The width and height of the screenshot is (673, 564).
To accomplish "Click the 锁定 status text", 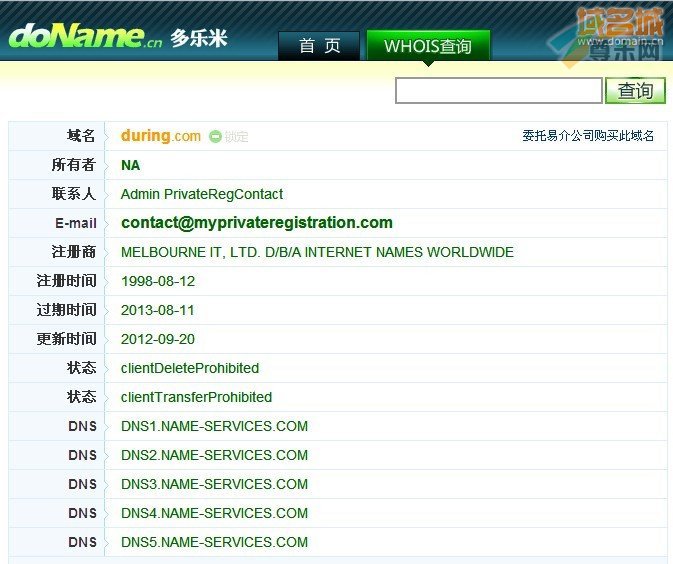I will pos(236,136).
